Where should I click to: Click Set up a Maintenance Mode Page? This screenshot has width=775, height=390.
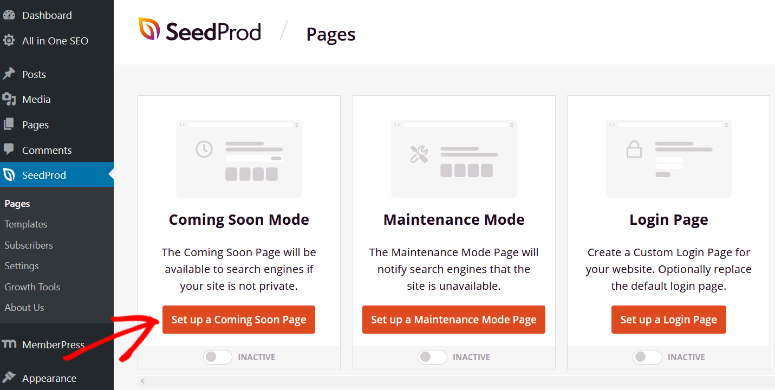(x=454, y=319)
